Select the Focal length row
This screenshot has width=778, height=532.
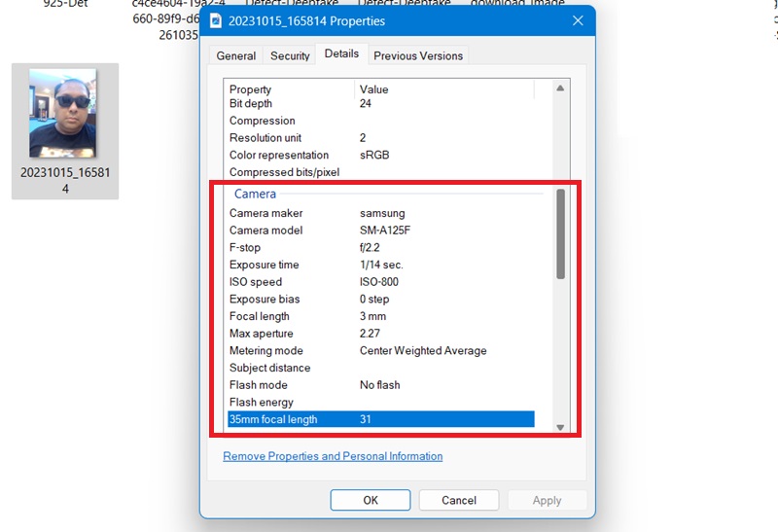click(x=380, y=316)
